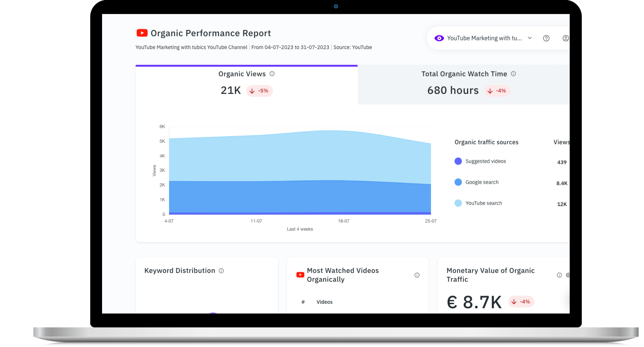Viewport: 644px width, 347px height.
Task: Select Google search traffic source label
Action: (x=482, y=182)
